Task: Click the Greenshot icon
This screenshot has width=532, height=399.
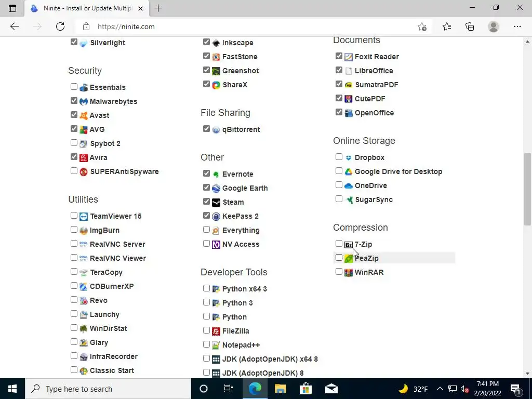Action: pyautogui.click(x=216, y=71)
